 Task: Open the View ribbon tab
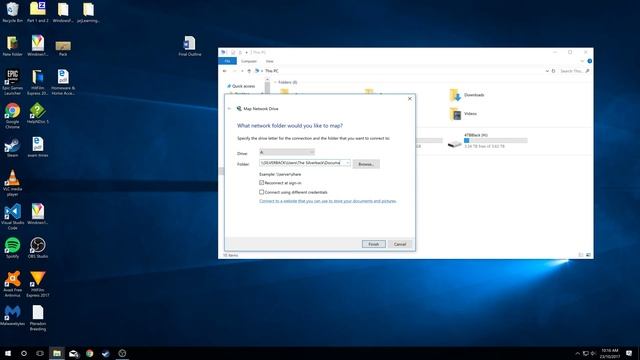coord(269,61)
